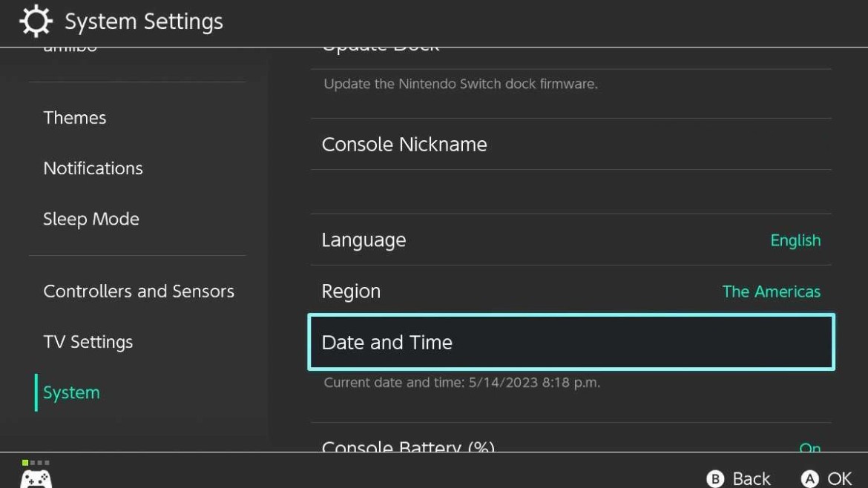Change Region from The Americas

tap(772, 291)
